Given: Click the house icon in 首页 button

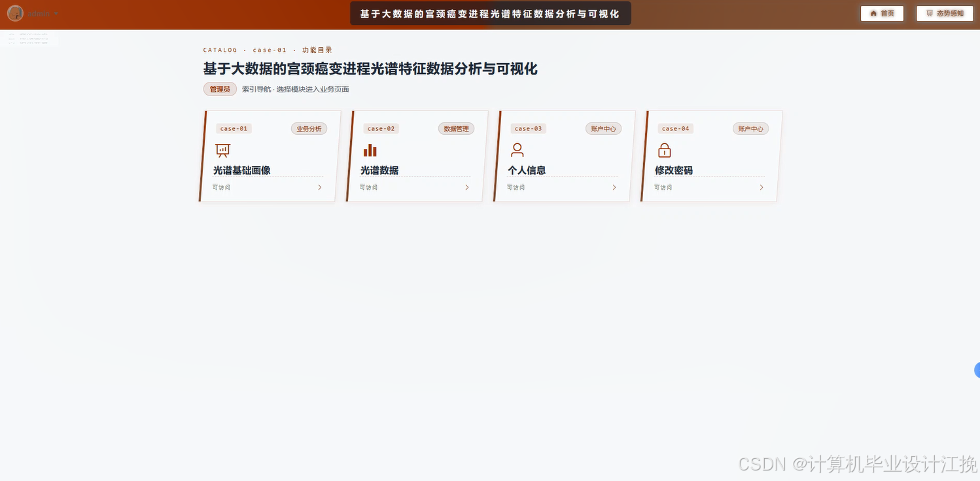Looking at the screenshot, I should (x=873, y=13).
